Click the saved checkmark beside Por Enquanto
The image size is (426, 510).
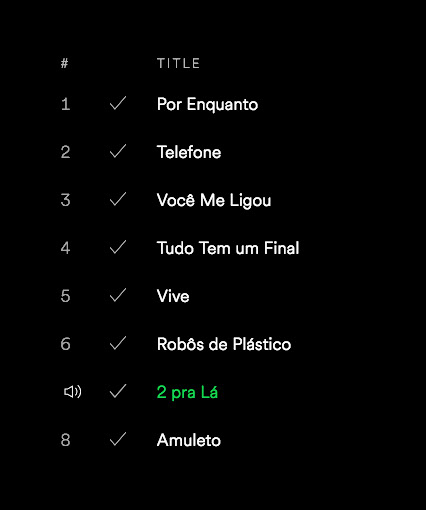pos(118,103)
